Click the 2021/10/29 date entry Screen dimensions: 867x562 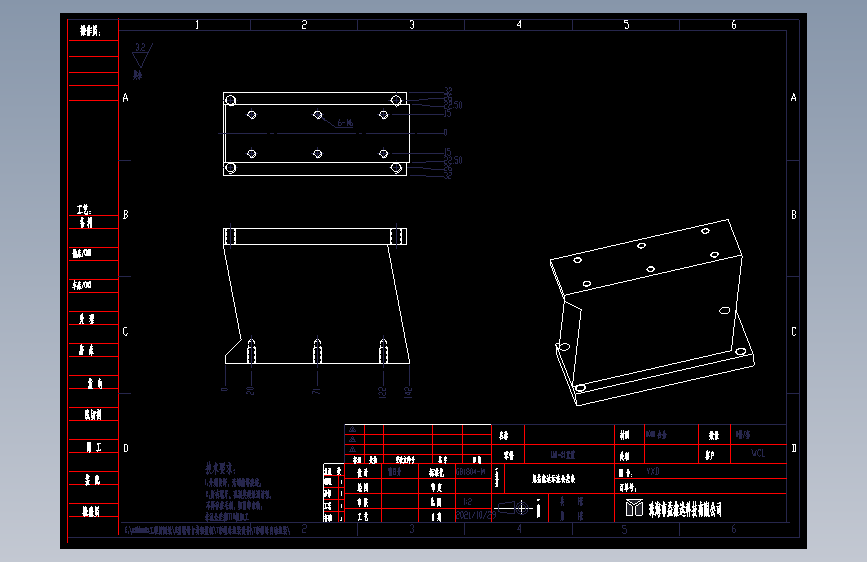475,515
